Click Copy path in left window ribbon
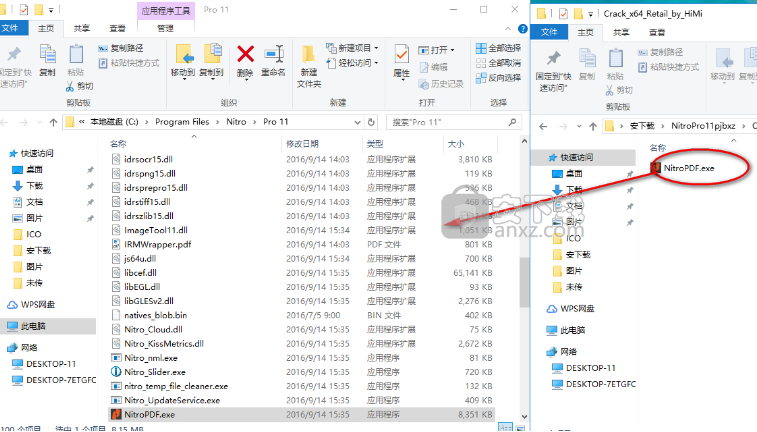Screen dimensions: 757x432 (x=121, y=48)
